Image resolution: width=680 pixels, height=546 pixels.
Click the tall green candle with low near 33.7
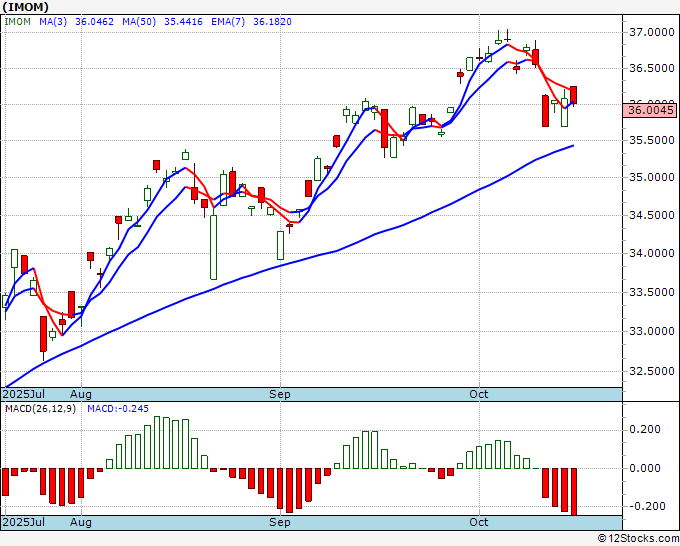pyautogui.click(x=213, y=247)
